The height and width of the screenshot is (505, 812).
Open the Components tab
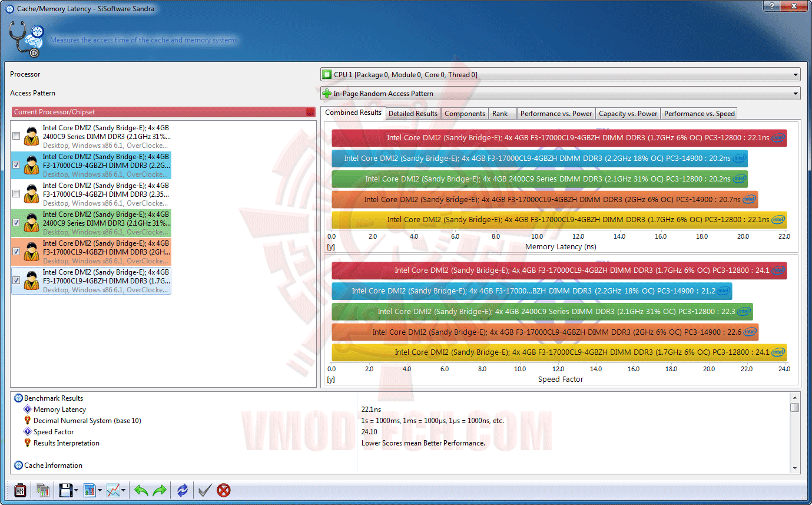coord(465,114)
